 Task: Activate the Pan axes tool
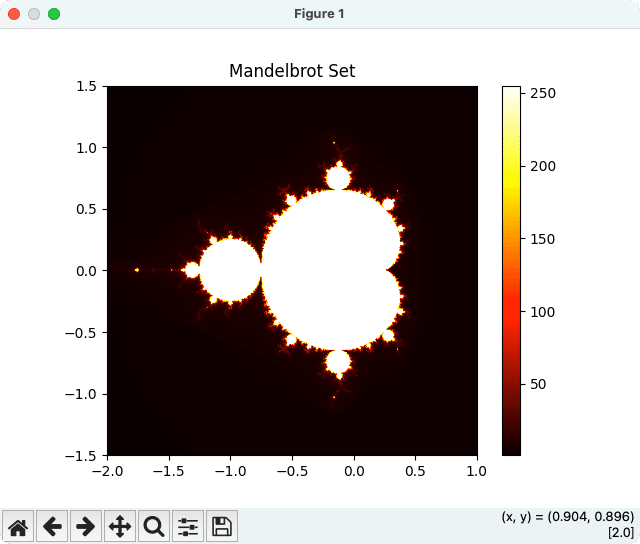120,526
